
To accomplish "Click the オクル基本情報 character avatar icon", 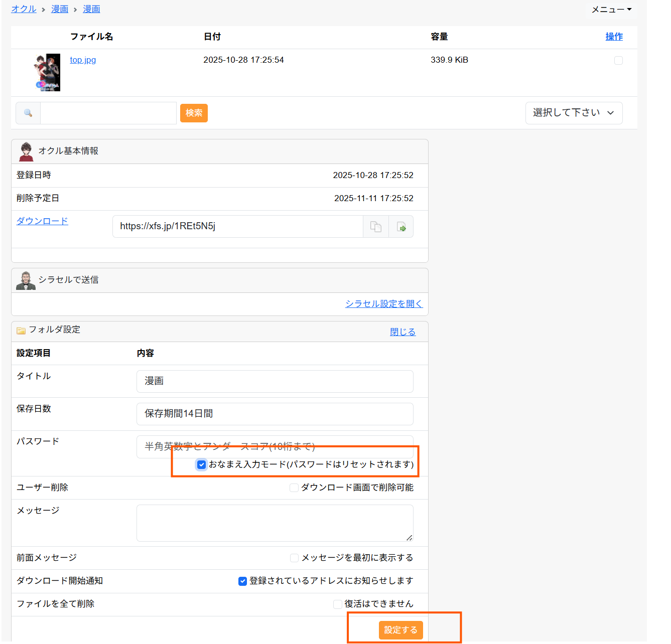I will tap(26, 151).
